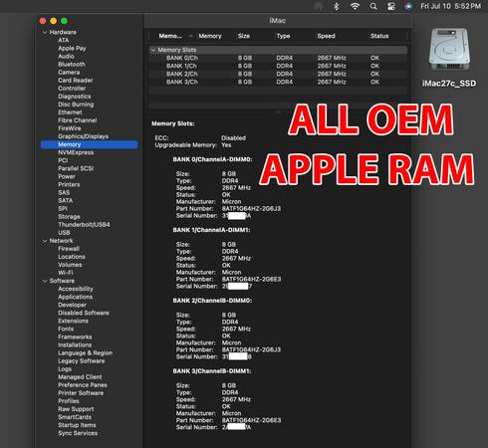The image size is (488, 448).
Task: Select the BANK 2/Ch table row
Action: point(278,74)
